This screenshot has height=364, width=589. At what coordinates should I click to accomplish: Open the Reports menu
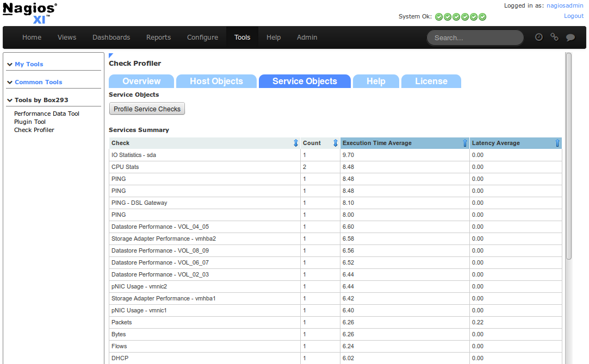[x=158, y=37]
